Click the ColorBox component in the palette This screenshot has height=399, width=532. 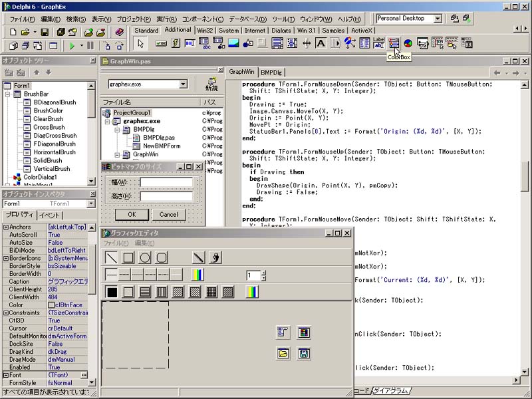tap(394, 43)
